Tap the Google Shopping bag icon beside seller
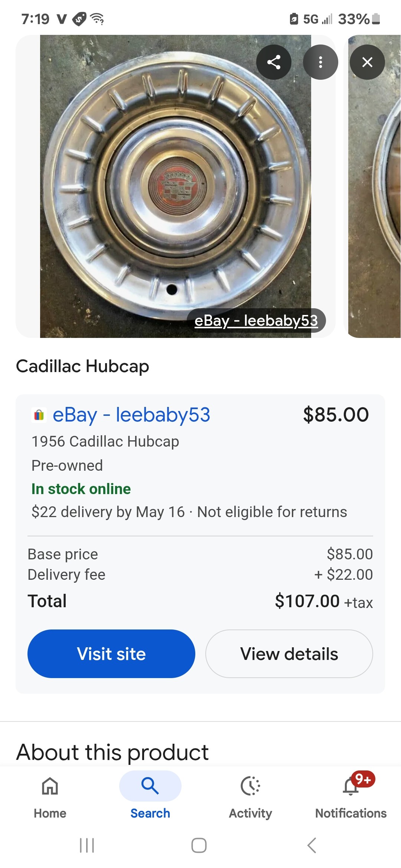 39,415
